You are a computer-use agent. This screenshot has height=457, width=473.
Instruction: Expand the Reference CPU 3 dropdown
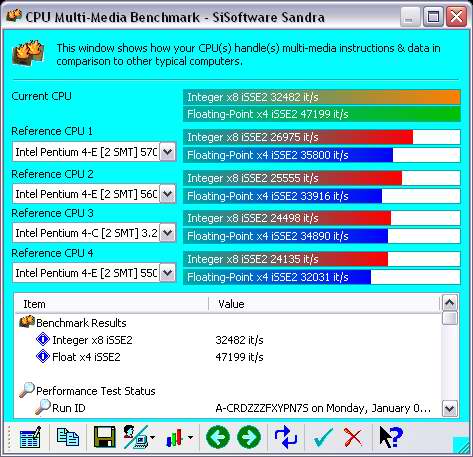point(167,233)
